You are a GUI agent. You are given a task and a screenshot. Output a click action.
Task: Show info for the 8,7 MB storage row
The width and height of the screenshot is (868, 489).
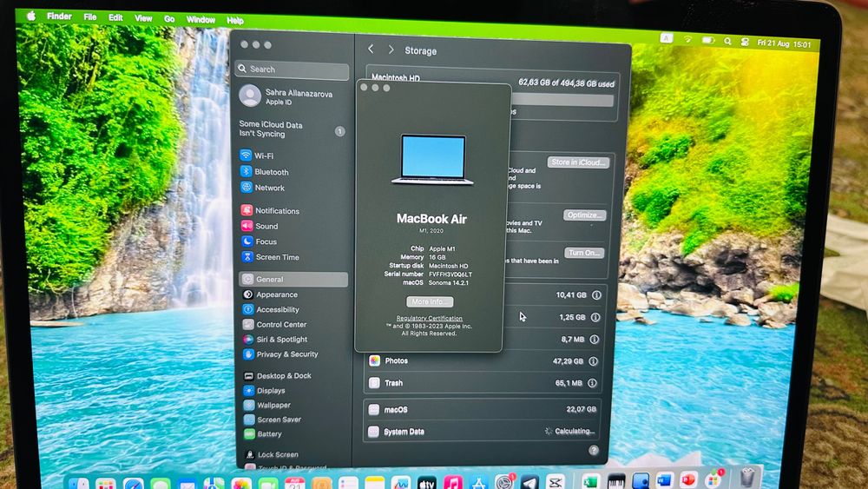point(594,339)
